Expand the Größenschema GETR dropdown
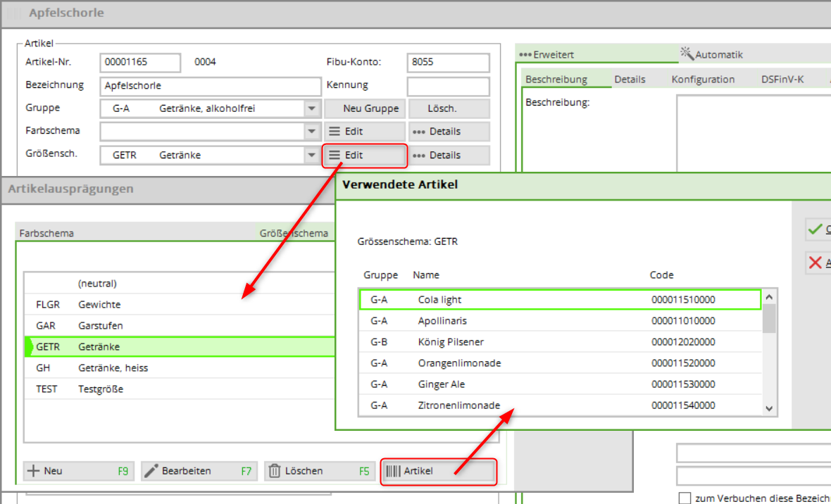Screen dimensions: 831x504 [x=311, y=156]
